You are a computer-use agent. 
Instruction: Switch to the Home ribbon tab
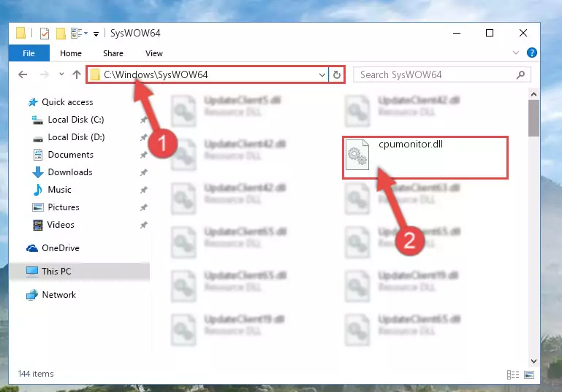(x=71, y=53)
